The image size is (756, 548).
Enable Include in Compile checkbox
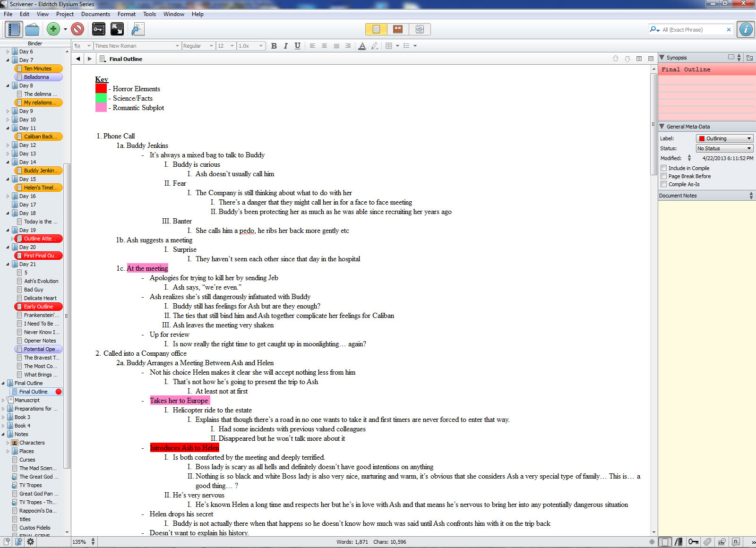click(x=664, y=168)
